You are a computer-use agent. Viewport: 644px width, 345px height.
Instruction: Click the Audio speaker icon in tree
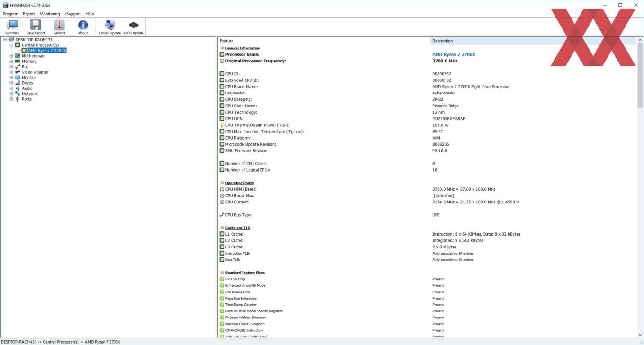(18, 88)
